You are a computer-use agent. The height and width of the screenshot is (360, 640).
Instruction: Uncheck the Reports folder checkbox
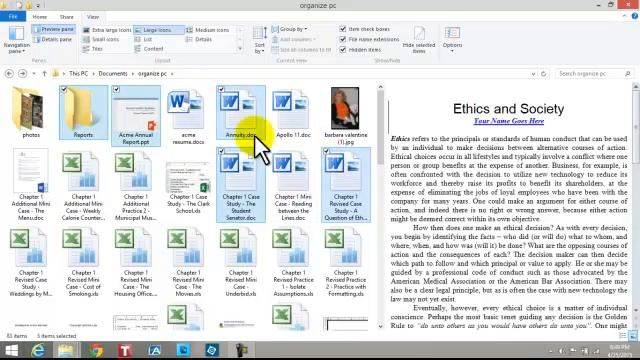click(x=64, y=89)
